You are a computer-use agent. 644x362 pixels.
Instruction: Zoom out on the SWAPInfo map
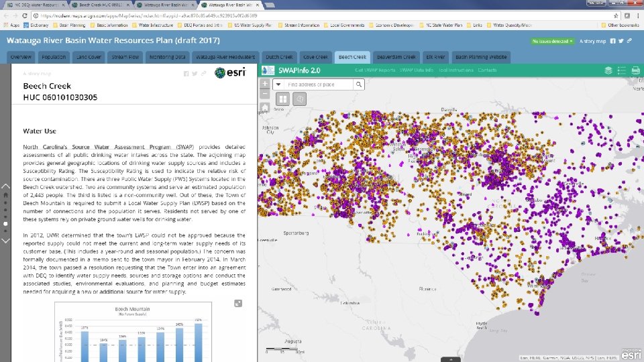[x=265, y=95]
